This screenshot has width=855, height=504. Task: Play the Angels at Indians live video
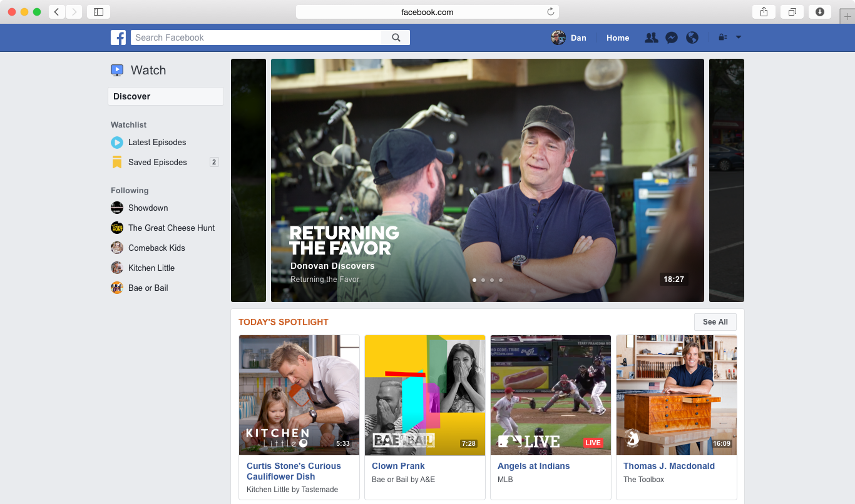click(x=550, y=395)
